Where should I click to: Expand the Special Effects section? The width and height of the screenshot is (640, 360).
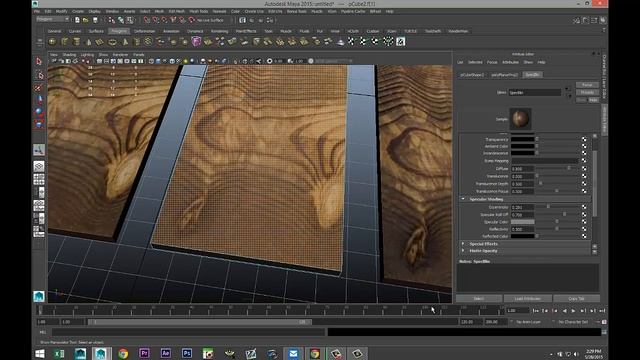tap(463, 244)
